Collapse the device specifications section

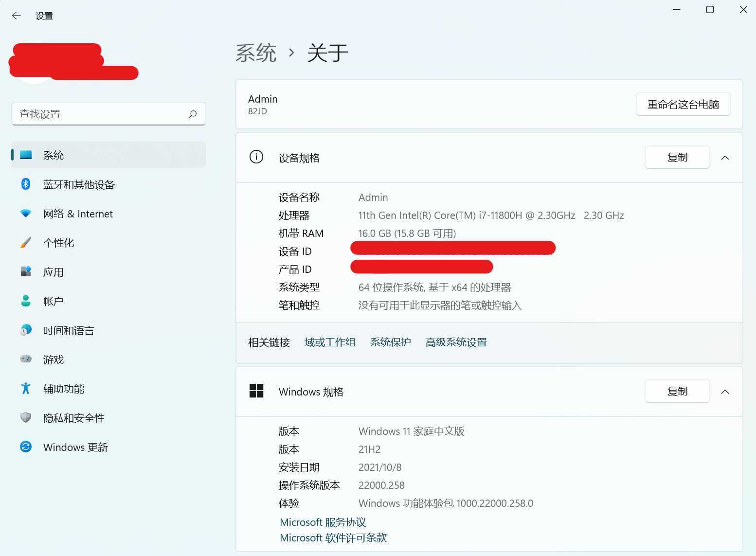725,158
